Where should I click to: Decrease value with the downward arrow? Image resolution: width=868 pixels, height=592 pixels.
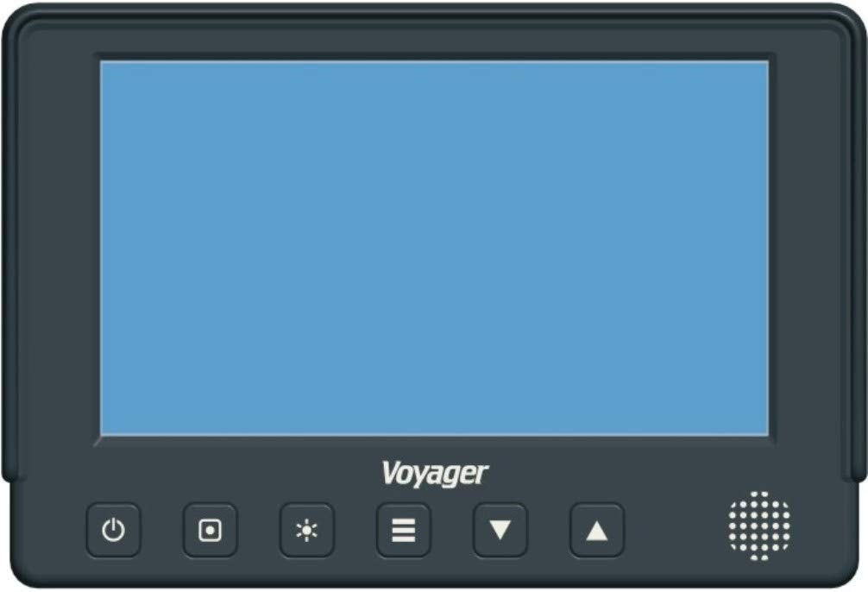(x=500, y=530)
